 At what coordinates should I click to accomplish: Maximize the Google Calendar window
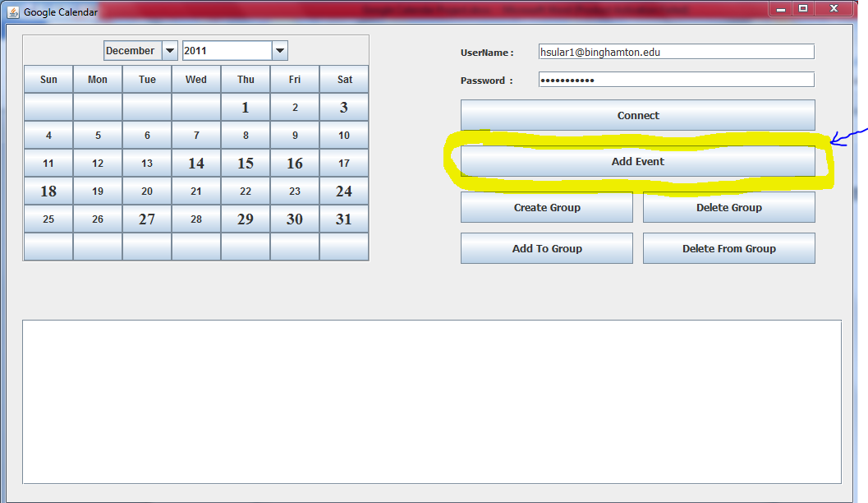(x=802, y=8)
